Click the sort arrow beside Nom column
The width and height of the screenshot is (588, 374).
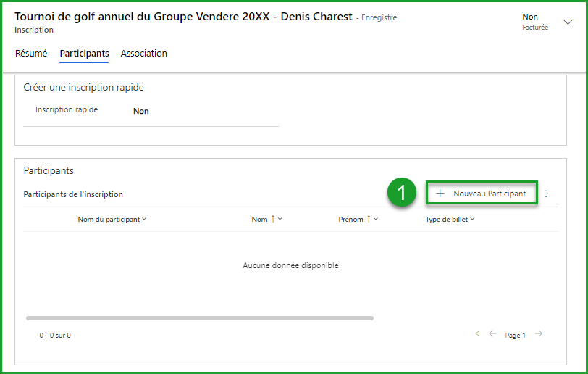272,220
